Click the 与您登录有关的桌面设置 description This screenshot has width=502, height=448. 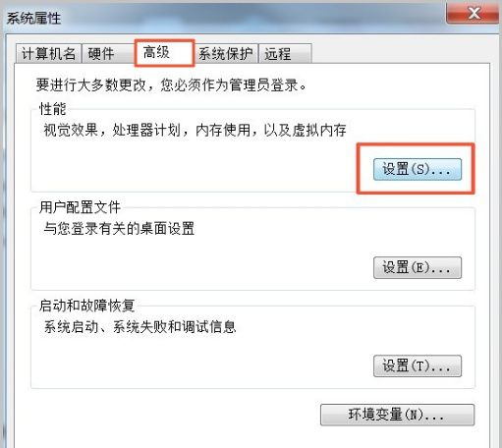119,229
